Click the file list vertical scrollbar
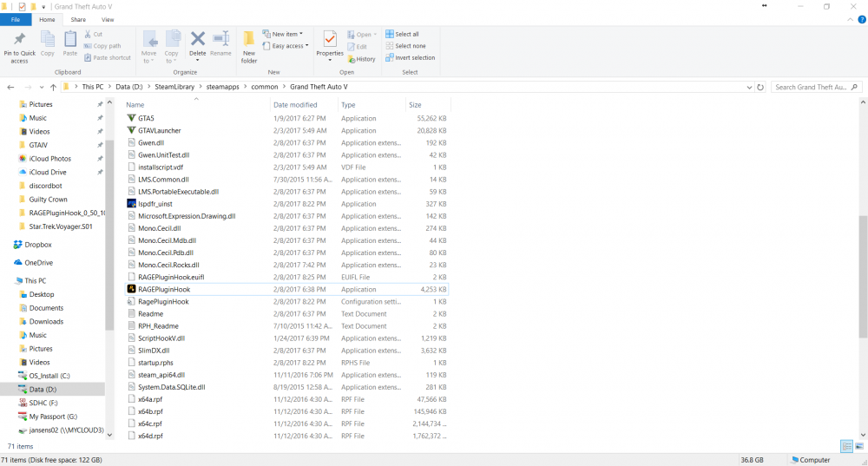 (863, 278)
